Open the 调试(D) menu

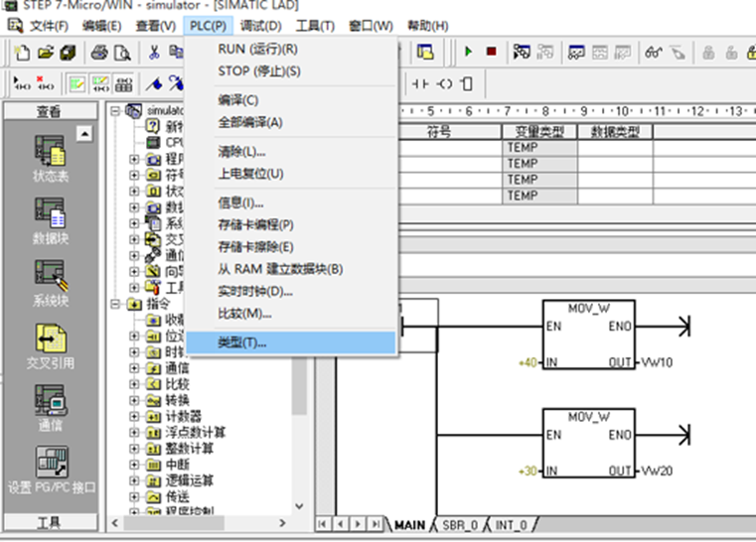[260, 26]
